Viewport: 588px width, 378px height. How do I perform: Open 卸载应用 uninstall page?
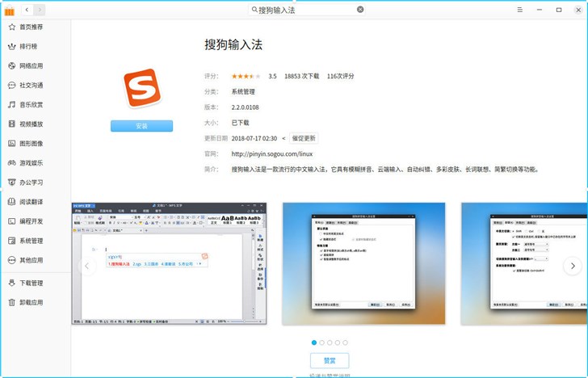31,303
